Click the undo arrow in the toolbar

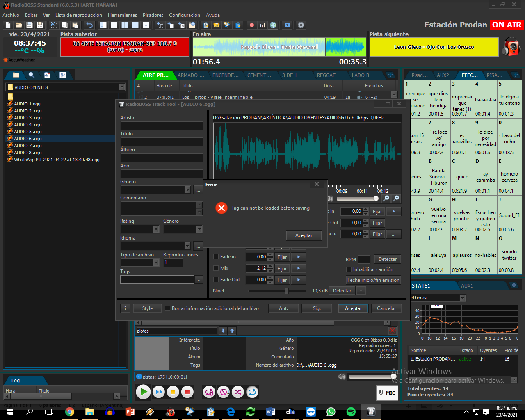point(89,25)
